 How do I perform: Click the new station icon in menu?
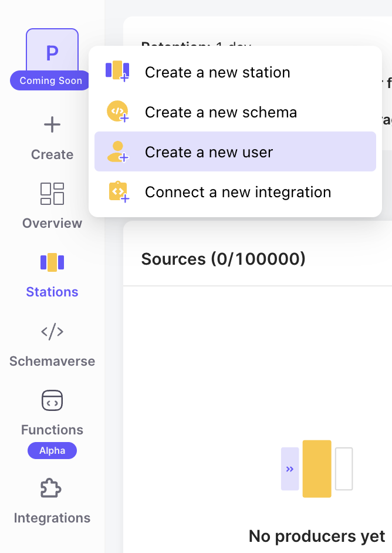pos(118,71)
